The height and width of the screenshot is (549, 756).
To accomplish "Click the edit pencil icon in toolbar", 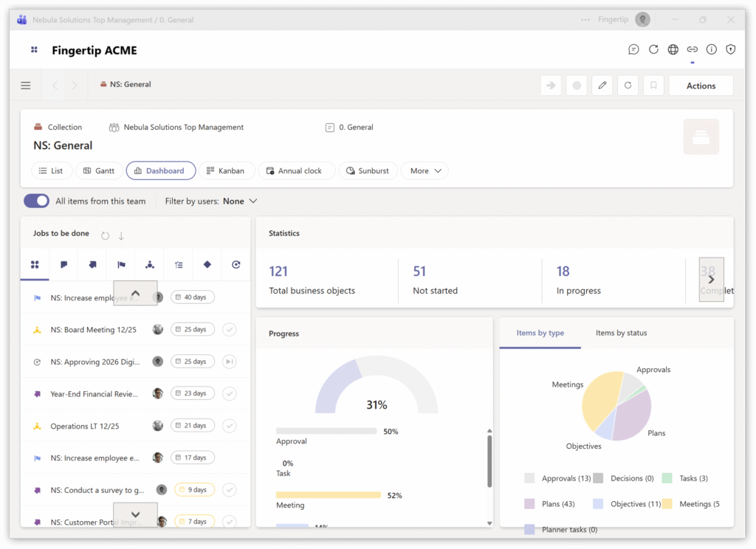I will (x=602, y=86).
